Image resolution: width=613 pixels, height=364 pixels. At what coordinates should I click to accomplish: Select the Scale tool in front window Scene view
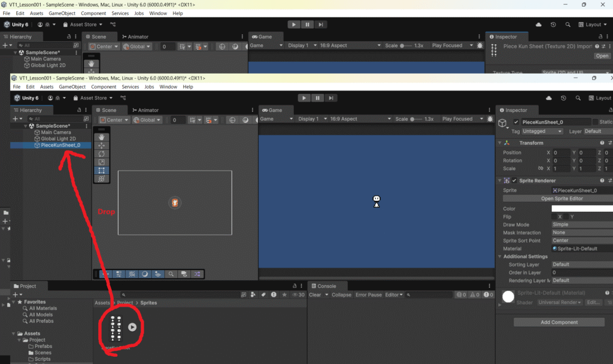[x=101, y=162]
